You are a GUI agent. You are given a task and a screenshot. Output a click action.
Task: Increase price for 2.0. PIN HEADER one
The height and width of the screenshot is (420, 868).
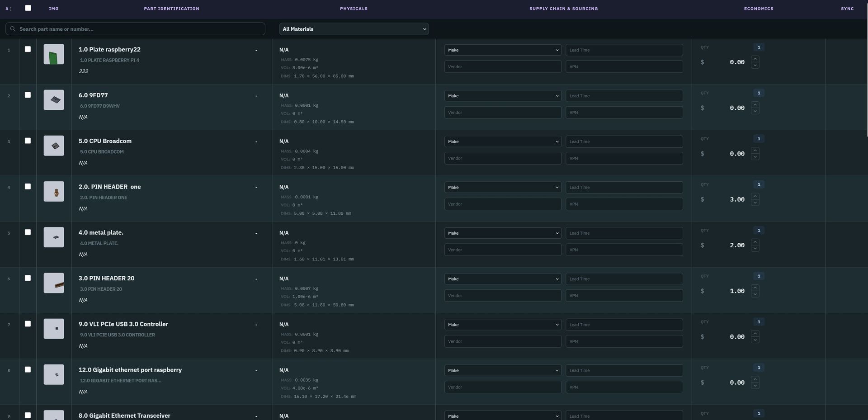coord(755,196)
